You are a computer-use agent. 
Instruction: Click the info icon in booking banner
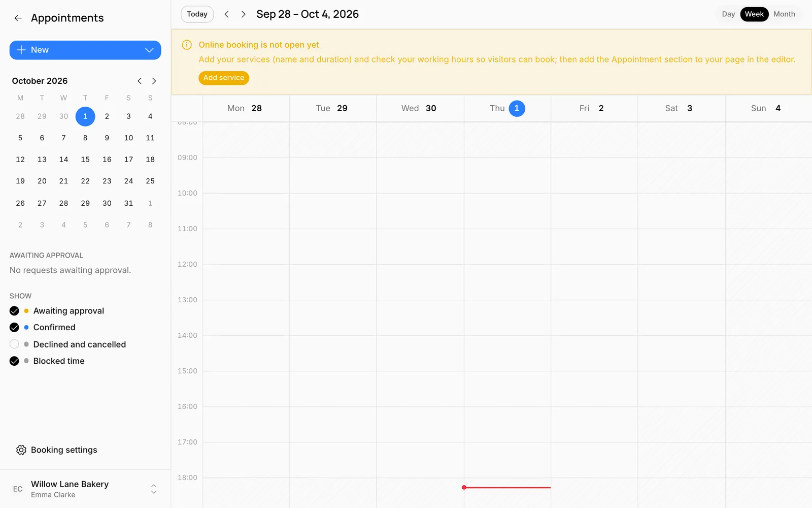[187, 45]
